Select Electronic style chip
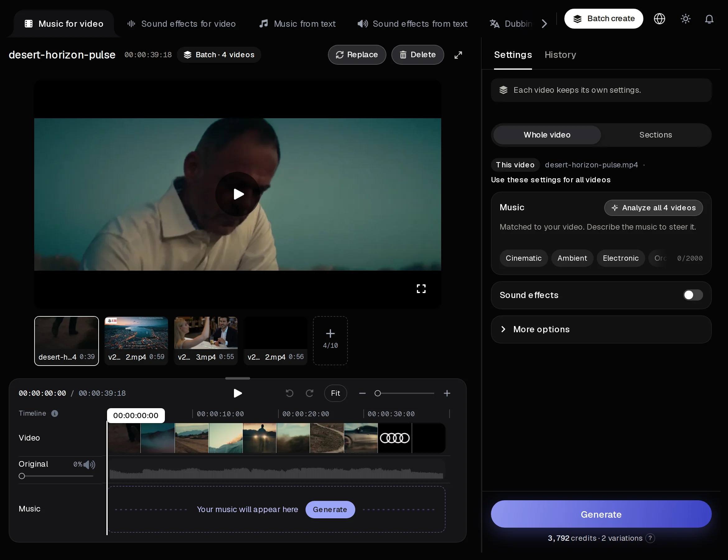The image size is (728, 560). coord(621,258)
